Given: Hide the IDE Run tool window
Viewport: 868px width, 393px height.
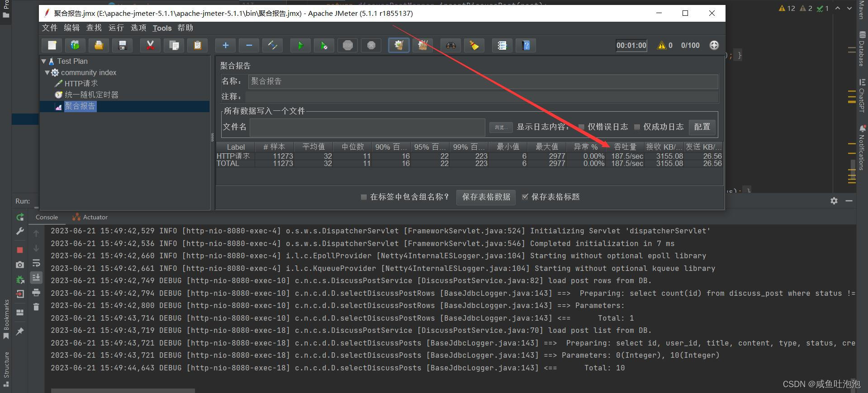Looking at the screenshot, I should pyautogui.click(x=849, y=201).
